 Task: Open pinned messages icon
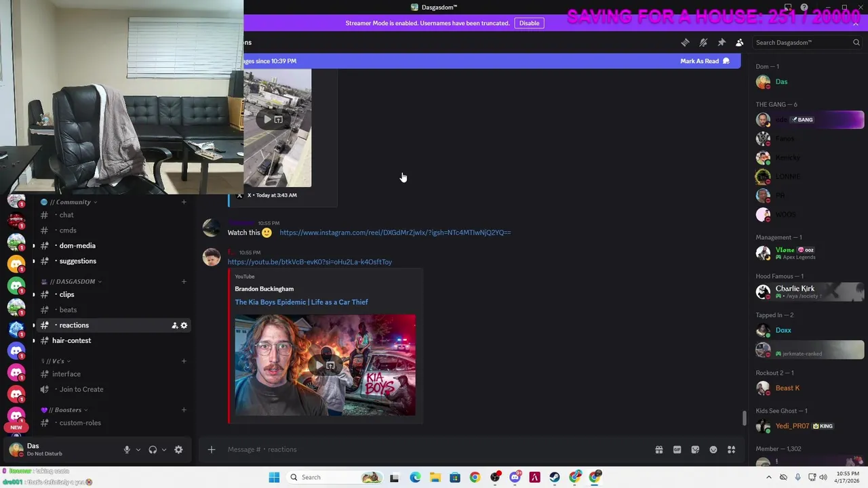(x=722, y=43)
